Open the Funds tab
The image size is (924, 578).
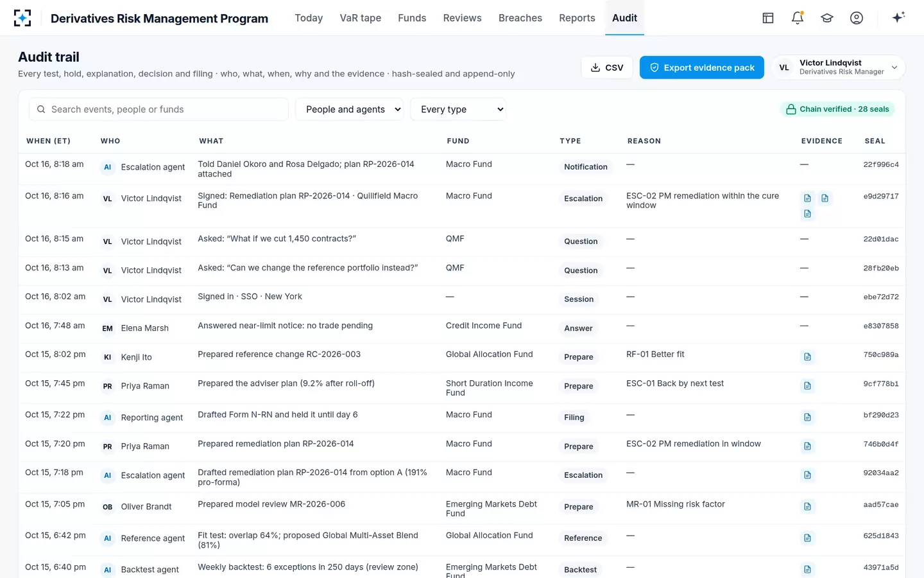point(412,18)
